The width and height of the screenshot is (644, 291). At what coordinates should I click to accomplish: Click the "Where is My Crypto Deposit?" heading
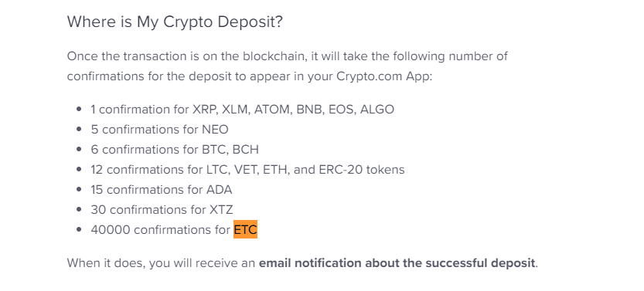175,22
